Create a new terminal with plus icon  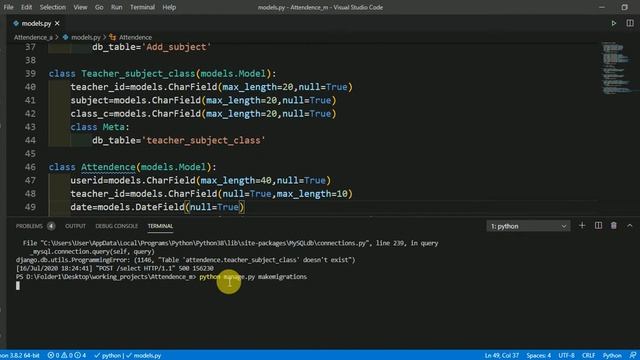point(582,226)
